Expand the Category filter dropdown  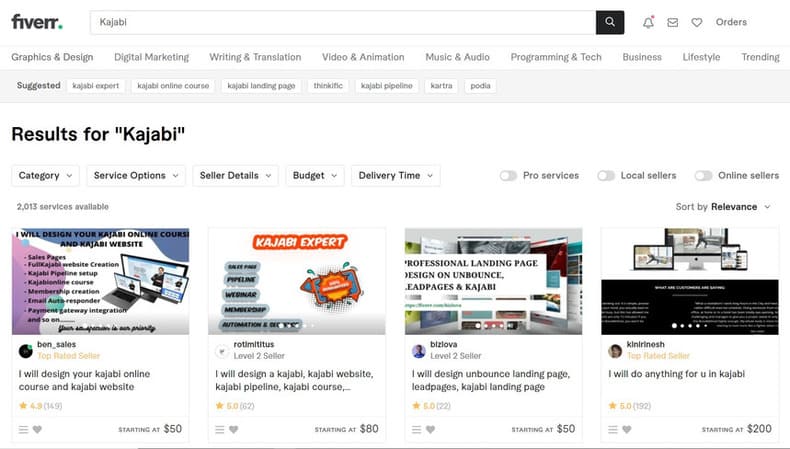[45, 175]
